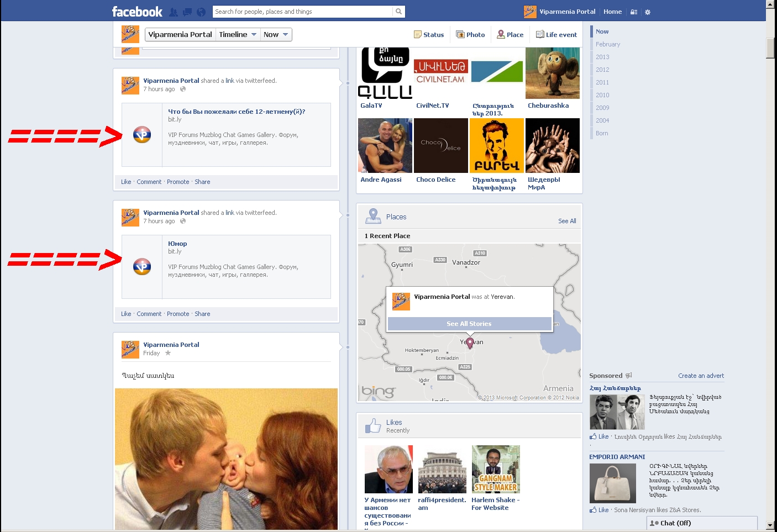777x532 pixels.
Task: Open audience selector on first shared post
Action: coord(183,89)
